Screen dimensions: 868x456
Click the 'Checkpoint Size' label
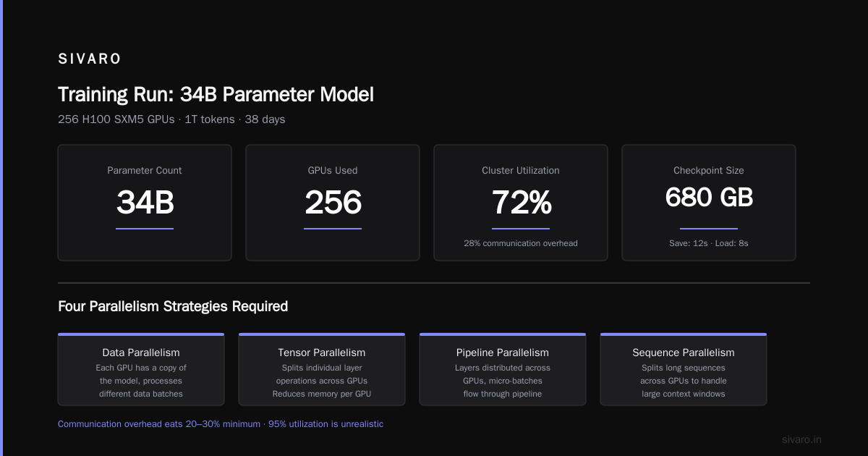(x=709, y=171)
